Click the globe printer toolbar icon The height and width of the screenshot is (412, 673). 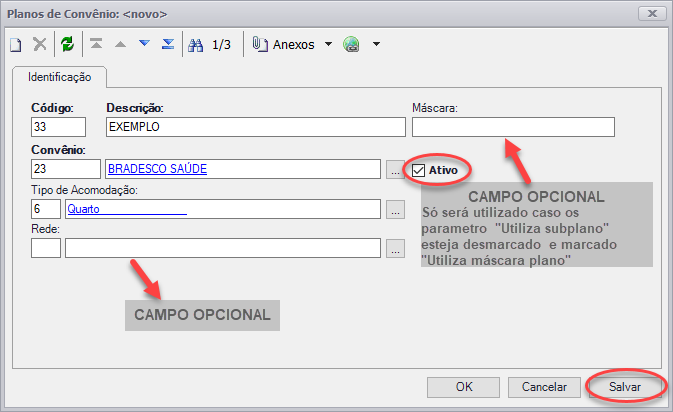pyautogui.click(x=352, y=44)
